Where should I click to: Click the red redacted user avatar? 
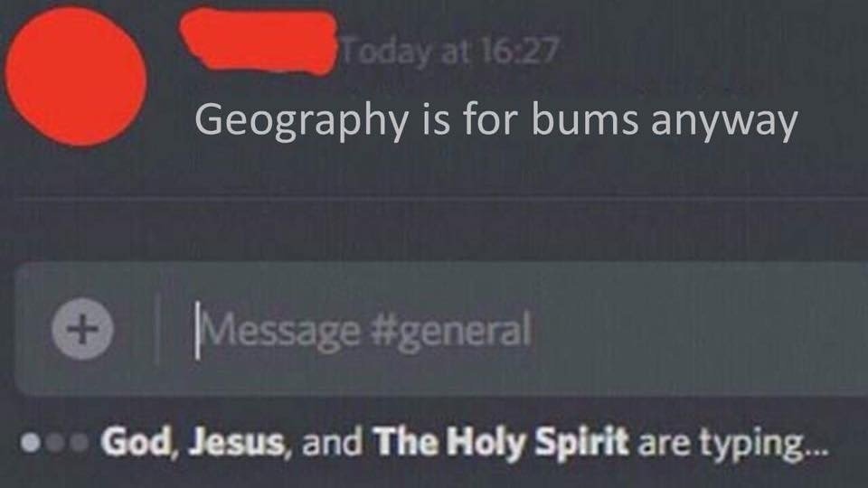pyautogui.click(x=76, y=76)
